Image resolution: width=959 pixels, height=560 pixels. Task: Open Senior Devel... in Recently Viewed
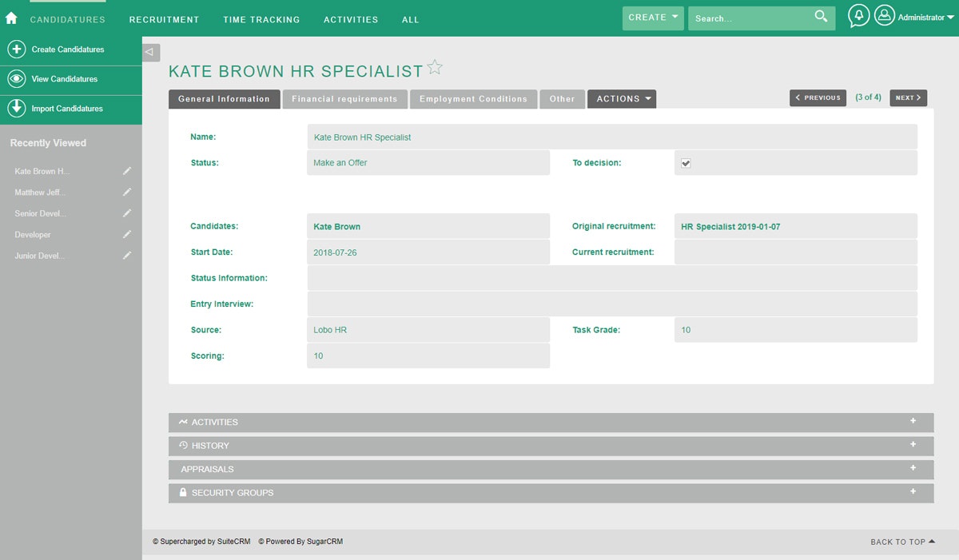click(x=41, y=213)
